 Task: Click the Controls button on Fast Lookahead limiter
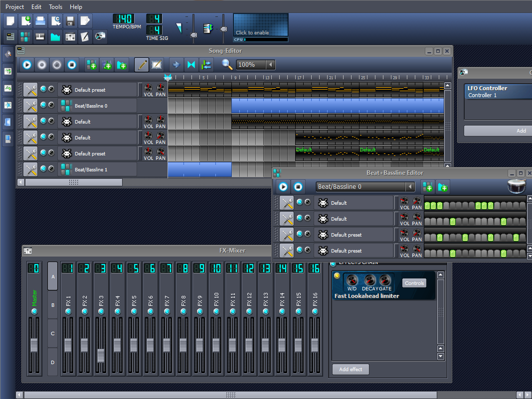point(414,282)
